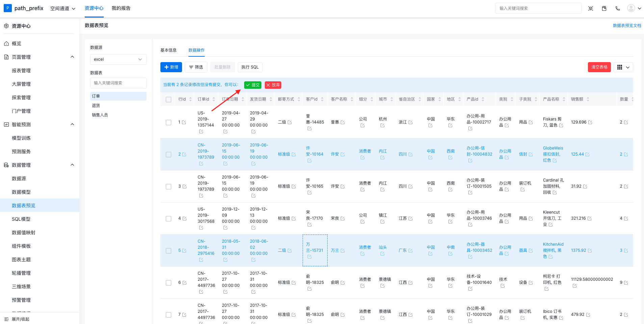Edit icon beside 125.44 sales value
The width and height of the screenshot is (644, 324).
(588, 154)
